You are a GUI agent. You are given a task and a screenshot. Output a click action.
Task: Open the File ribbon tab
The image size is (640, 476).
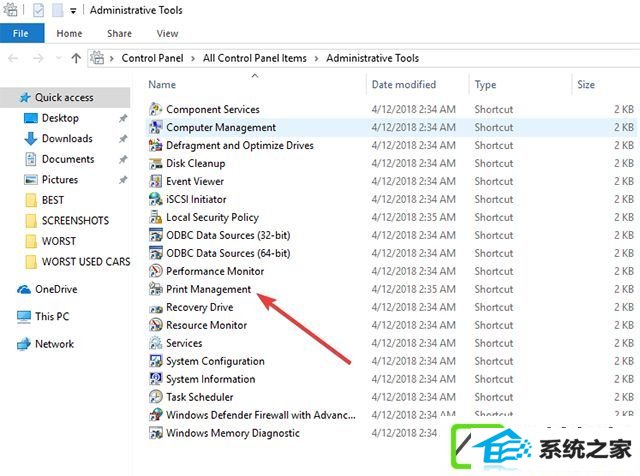[x=22, y=33]
